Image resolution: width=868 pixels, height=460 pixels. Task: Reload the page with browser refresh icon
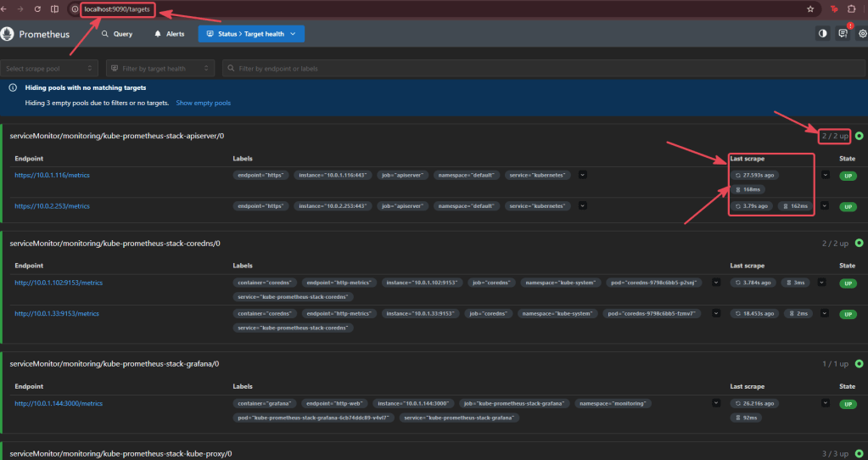[x=37, y=8]
